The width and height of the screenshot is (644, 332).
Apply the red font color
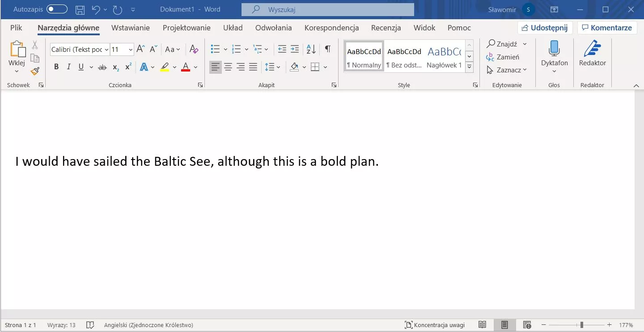pos(186,67)
